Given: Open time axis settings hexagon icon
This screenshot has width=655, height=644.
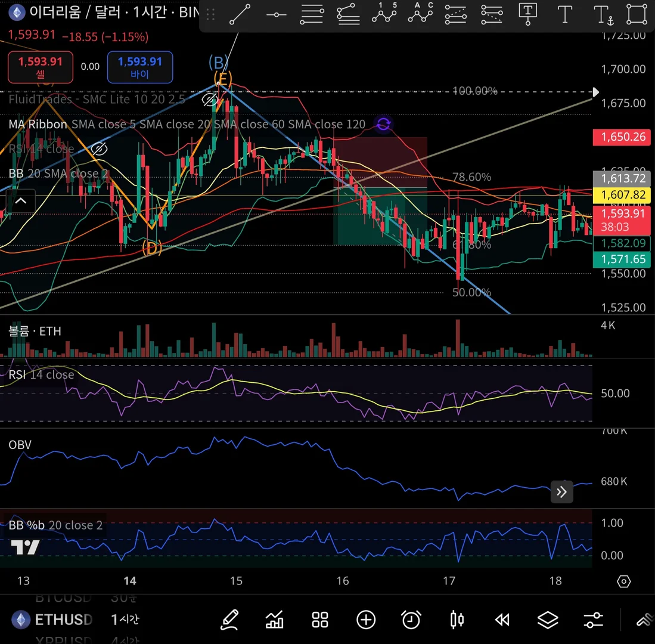Looking at the screenshot, I should 623,581.
